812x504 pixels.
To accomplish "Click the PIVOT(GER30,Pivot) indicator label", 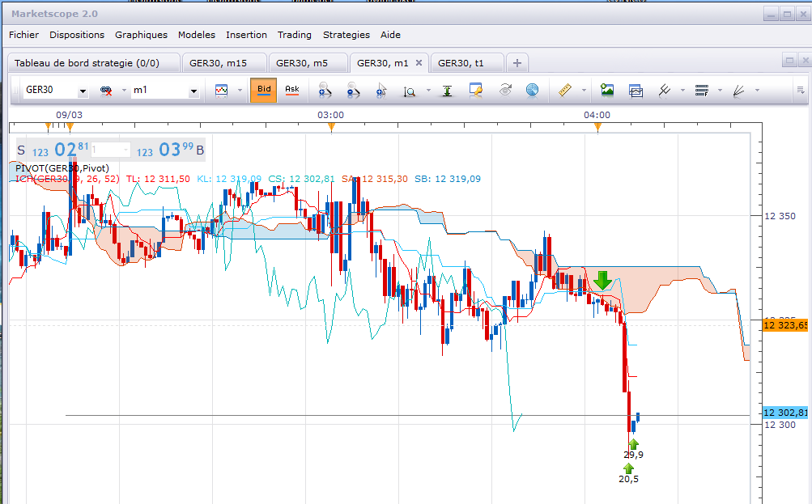I will pos(62,168).
